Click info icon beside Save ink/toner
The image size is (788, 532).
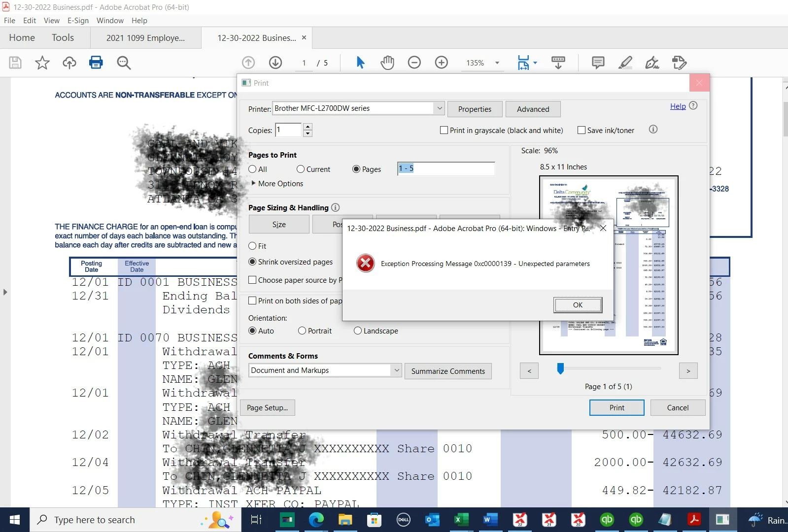653,130
